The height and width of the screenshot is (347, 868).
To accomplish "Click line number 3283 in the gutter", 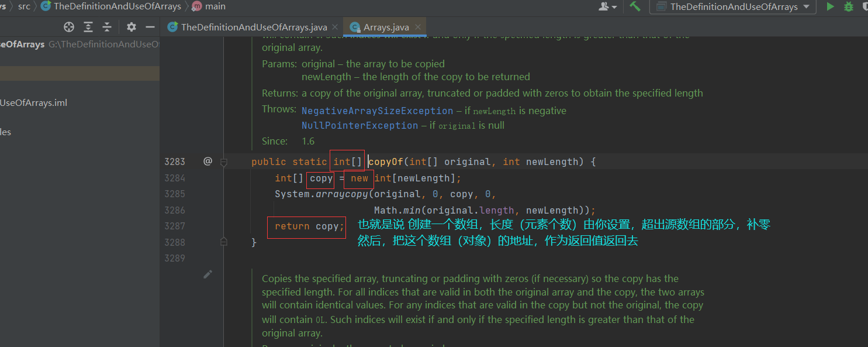I will (175, 162).
